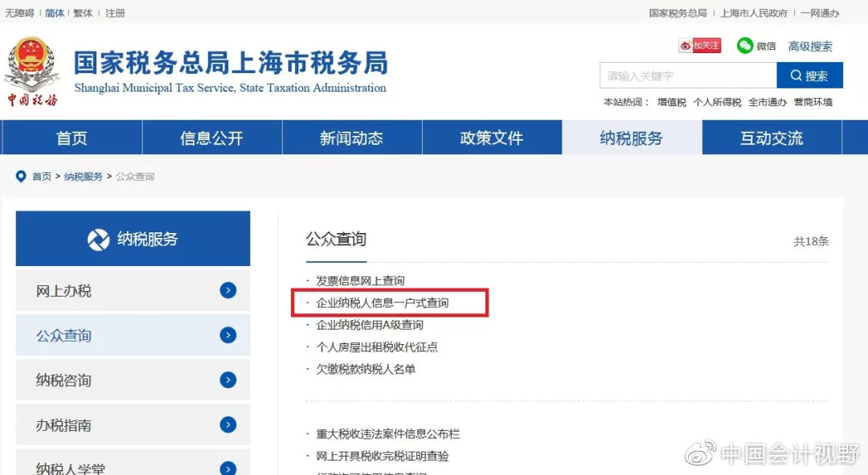The image size is (868, 475).
Task: Click the 纳税服务 sidebar panel icon
Action: click(98, 238)
